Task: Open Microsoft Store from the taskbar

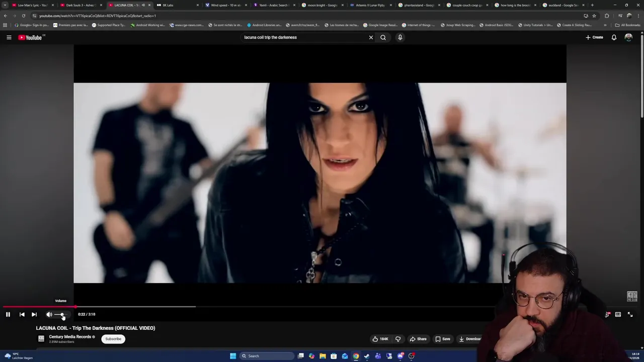Action: tap(334, 356)
